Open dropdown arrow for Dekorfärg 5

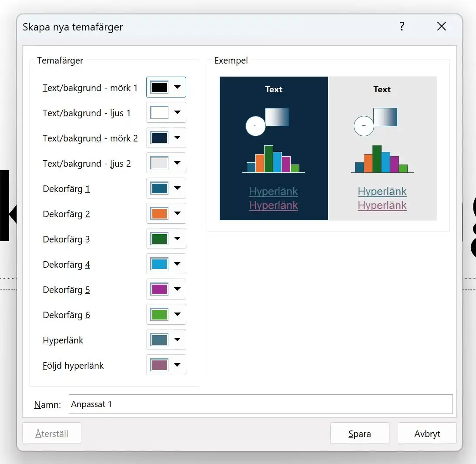[177, 289]
